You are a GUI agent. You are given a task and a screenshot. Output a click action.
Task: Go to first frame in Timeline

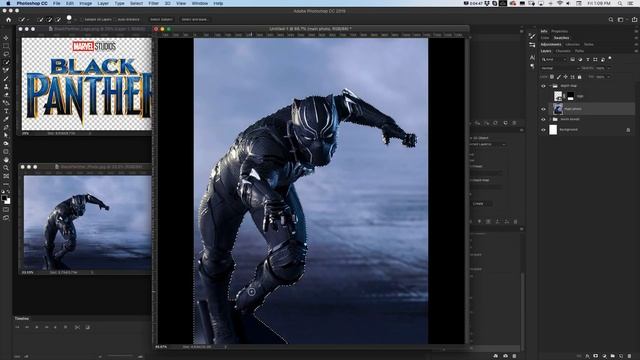point(17,327)
